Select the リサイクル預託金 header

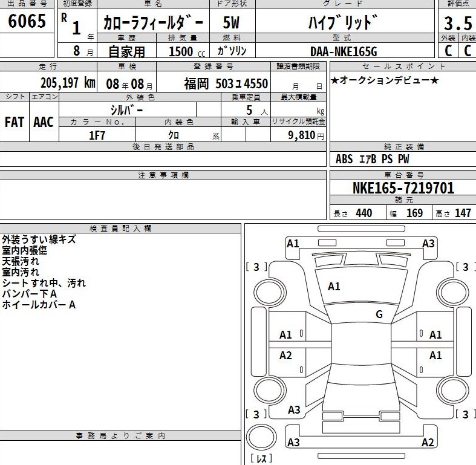point(298,122)
